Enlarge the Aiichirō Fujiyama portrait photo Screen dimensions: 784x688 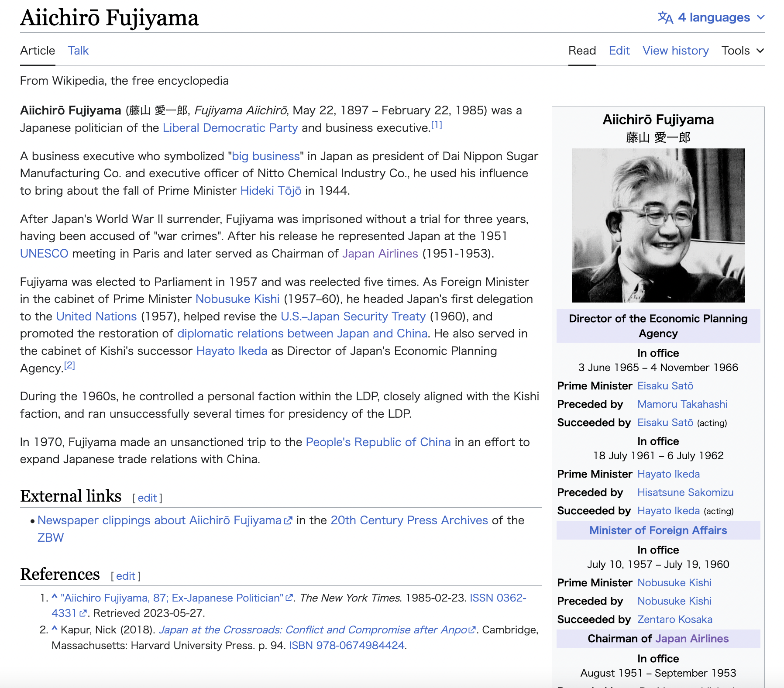tap(658, 225)
